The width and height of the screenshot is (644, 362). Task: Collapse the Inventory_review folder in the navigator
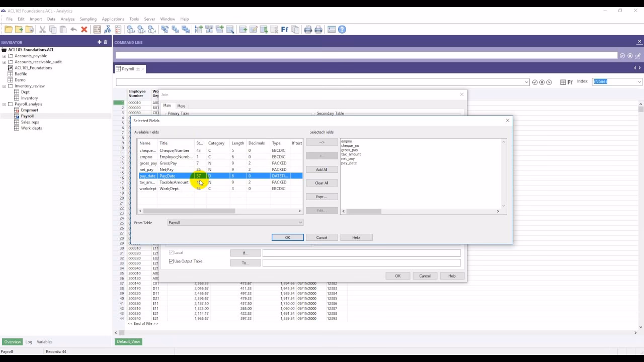pyautogui.click(x=3, y=85)
